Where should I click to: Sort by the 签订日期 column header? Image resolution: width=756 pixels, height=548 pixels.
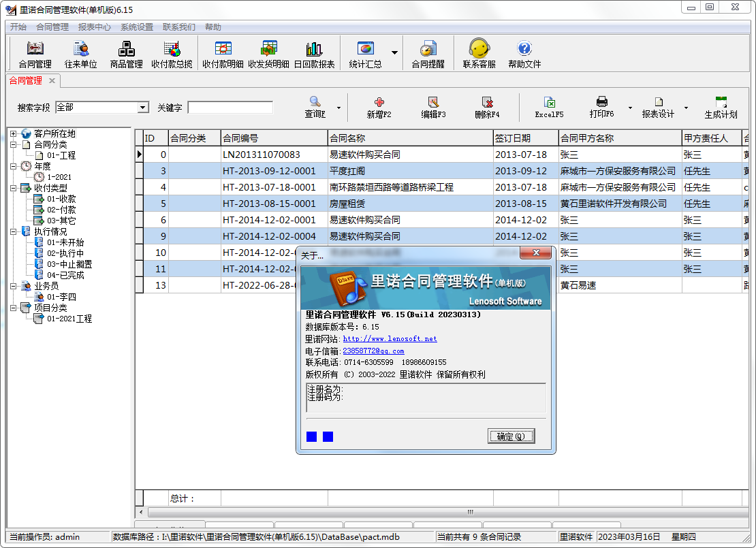526,138
